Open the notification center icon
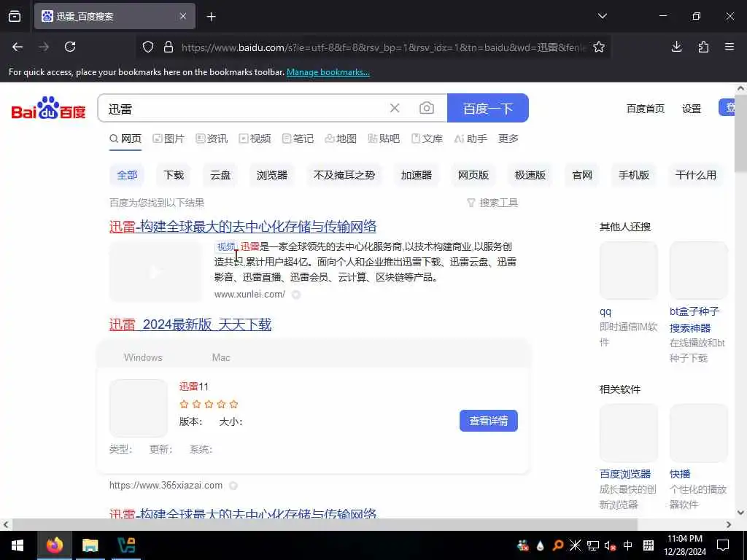 [723, 545]
